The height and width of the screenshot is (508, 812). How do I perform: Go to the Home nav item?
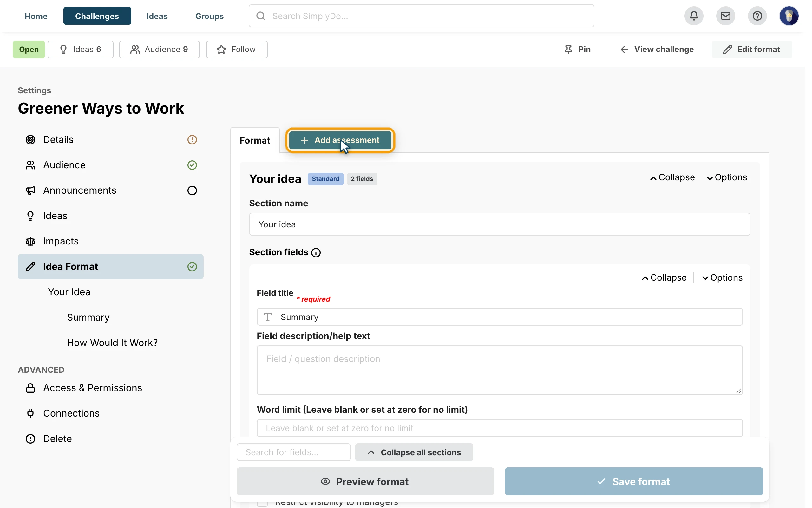coord(36,16)
